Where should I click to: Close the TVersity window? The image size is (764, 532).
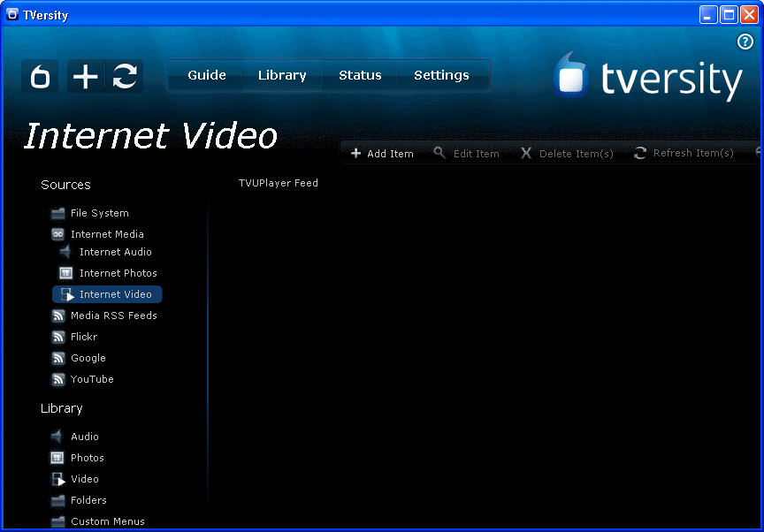(749, 15)
